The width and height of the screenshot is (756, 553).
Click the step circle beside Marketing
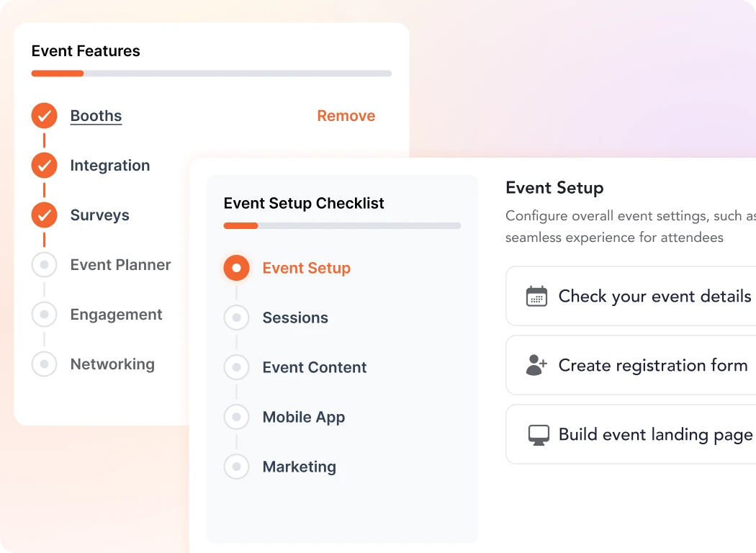pos(236,467)
